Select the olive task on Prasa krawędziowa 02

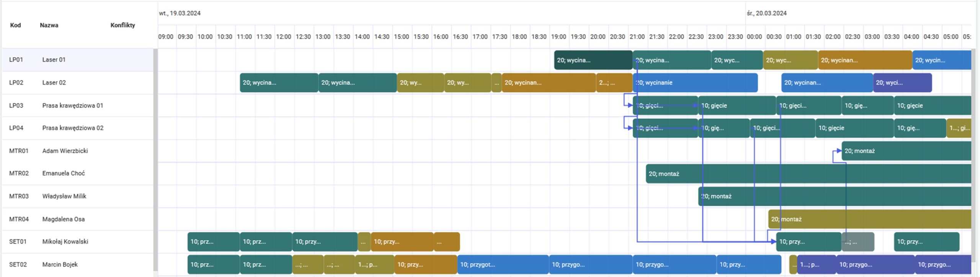pyautogui.click(x=959, y=128)
